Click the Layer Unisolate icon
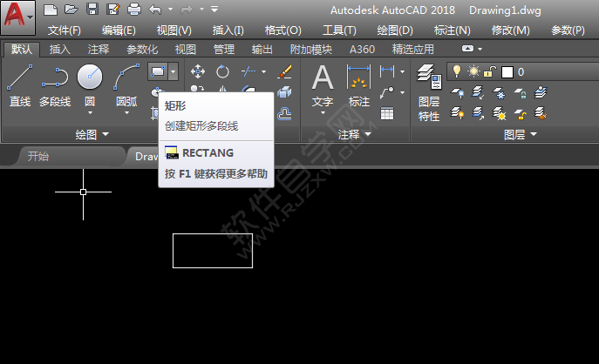599x364 pixels. point(478,113)
